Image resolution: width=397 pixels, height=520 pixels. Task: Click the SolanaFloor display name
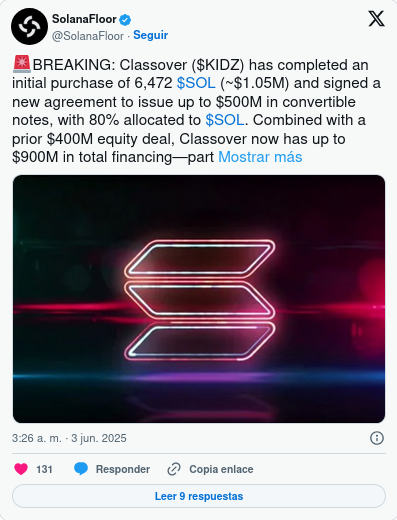coord(84,19)
